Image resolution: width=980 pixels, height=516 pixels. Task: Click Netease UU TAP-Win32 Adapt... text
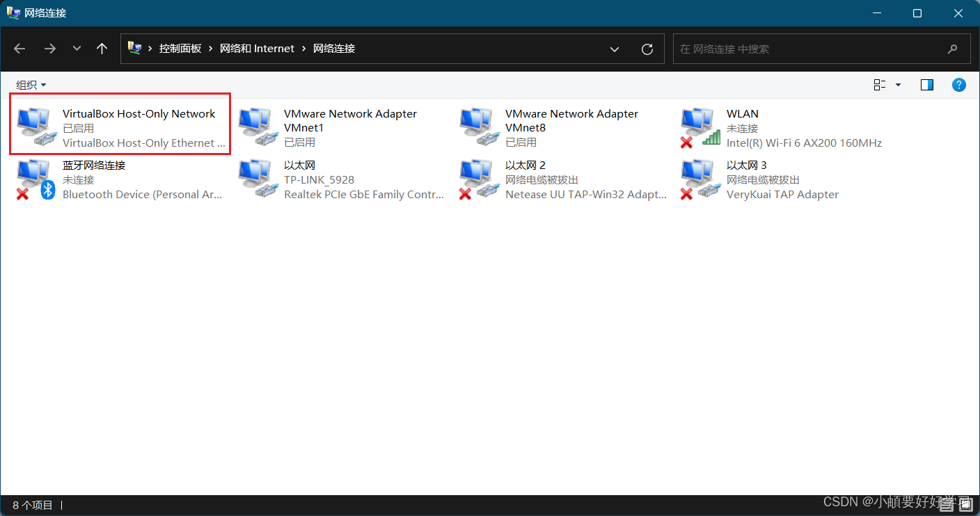tap(586, 195)
